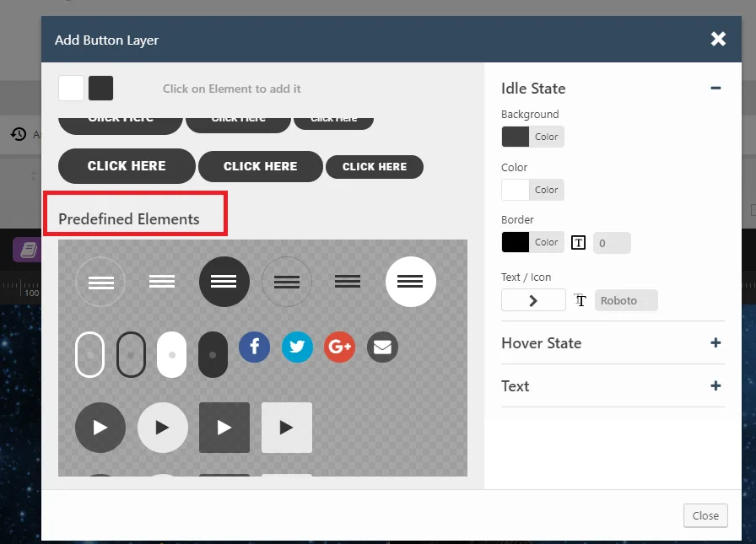Click the font T icon beside Roboto
Viewport: 756px width, 544px height.
tap(580, 300)
